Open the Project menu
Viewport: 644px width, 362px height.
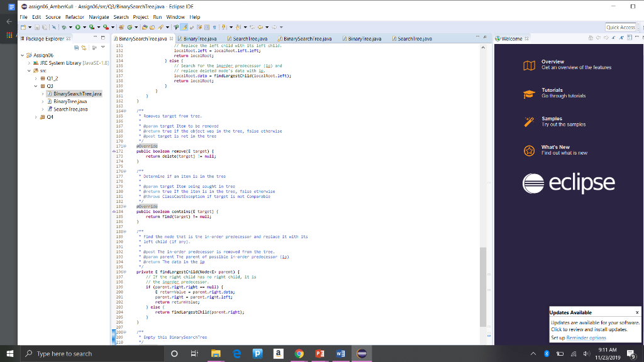click(x=140, y=17)
